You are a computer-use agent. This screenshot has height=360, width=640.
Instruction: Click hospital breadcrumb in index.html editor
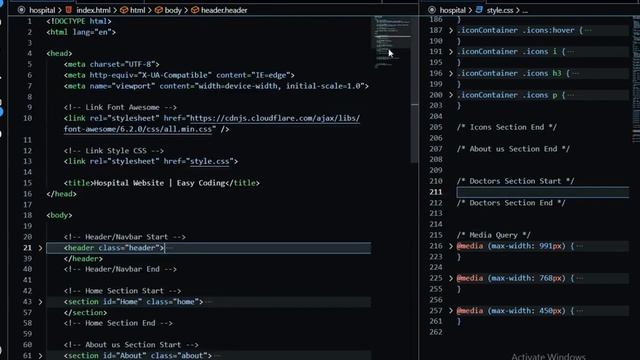[42, 10]
